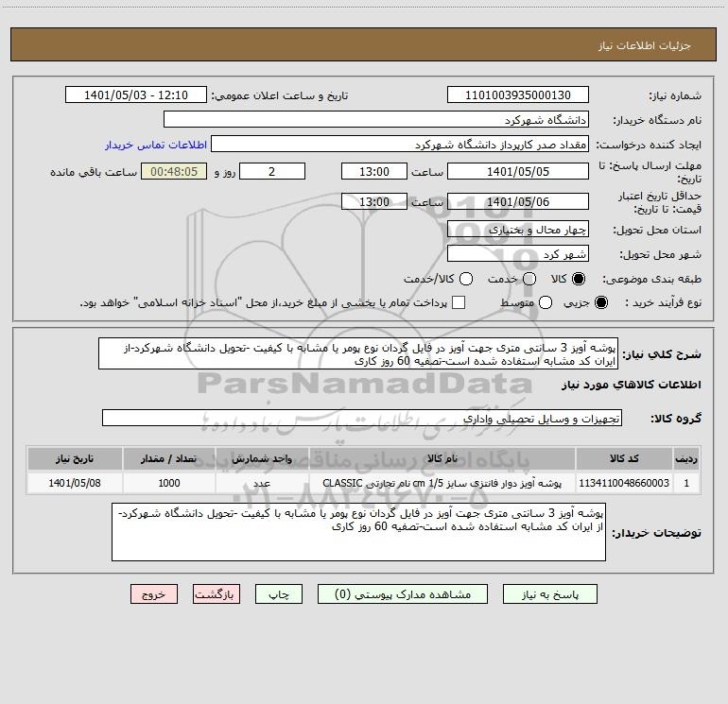Click the buyer name field دانشگاه شهرکرد
The width and height of the screenshot is (728, 704).
[376, 119]
